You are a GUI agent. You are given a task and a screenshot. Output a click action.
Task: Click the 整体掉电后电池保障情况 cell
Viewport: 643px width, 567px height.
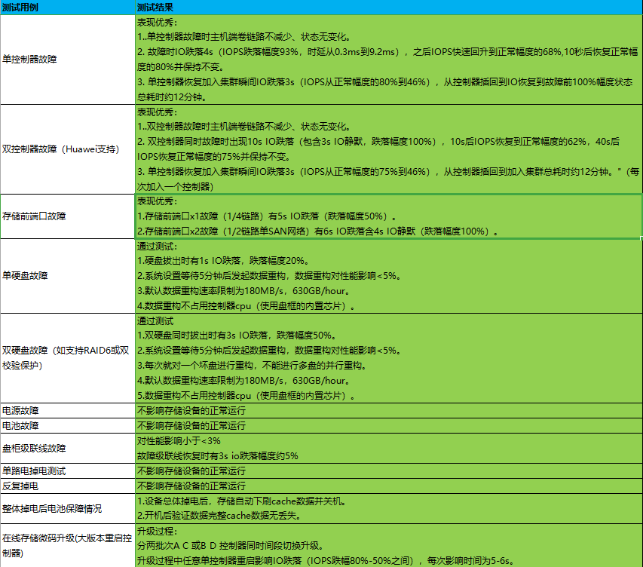coord(68,508)
